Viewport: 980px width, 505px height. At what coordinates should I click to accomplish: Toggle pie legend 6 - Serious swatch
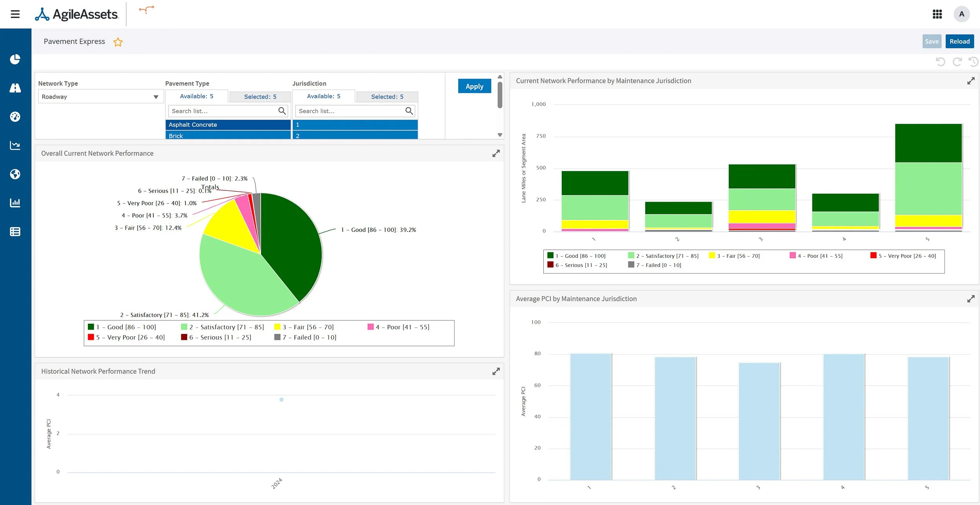pos(184,337)
